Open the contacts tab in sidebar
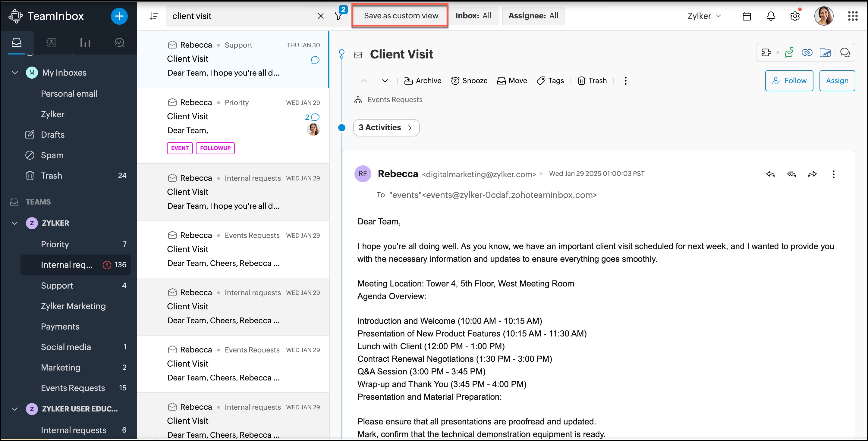Image resolution: width=868 pixels, height=441 pixels. click(x=51, y=42)
